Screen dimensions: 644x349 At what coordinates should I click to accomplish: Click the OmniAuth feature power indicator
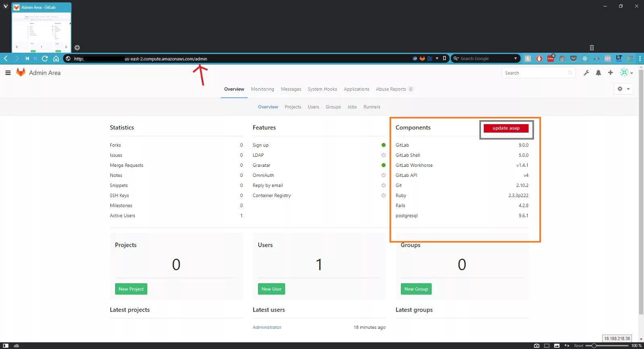383,175
